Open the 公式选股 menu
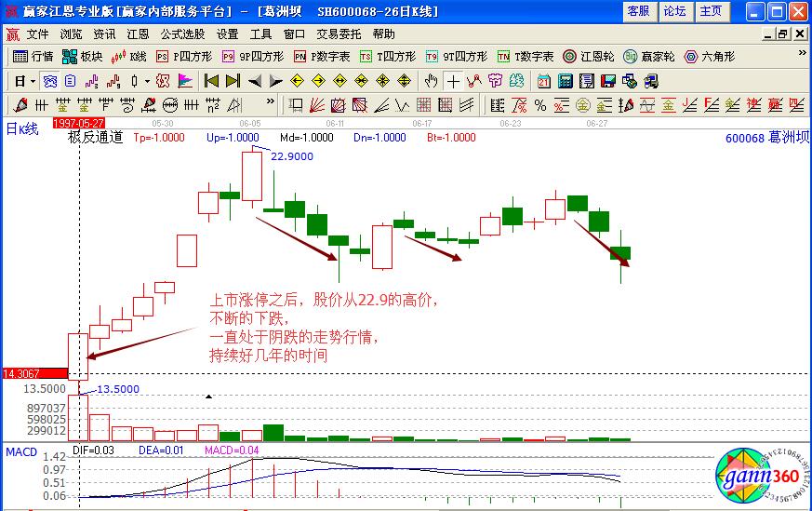Viewport: 812px width, 511px height. tap(182, 34)
